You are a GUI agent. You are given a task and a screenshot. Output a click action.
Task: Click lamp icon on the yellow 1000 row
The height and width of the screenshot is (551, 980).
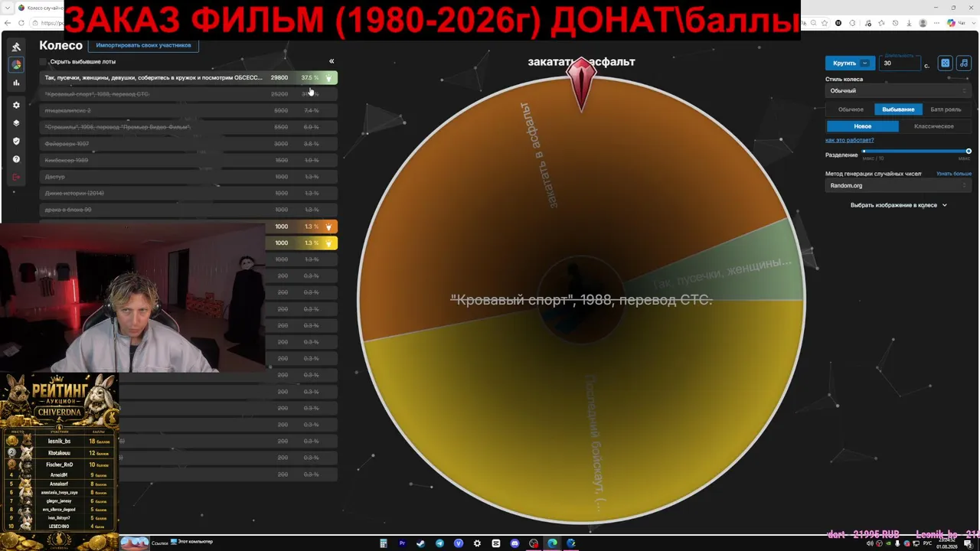tap(328, 243)
